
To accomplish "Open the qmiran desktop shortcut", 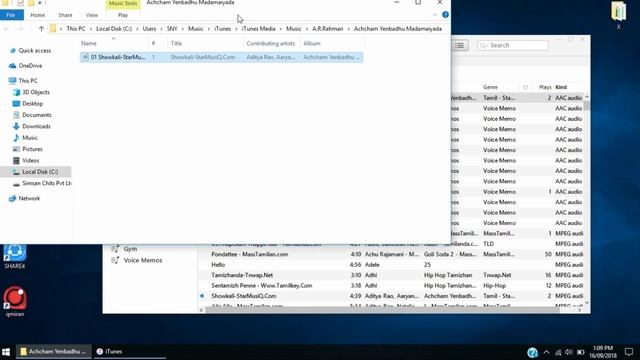I will pos(15,302).
